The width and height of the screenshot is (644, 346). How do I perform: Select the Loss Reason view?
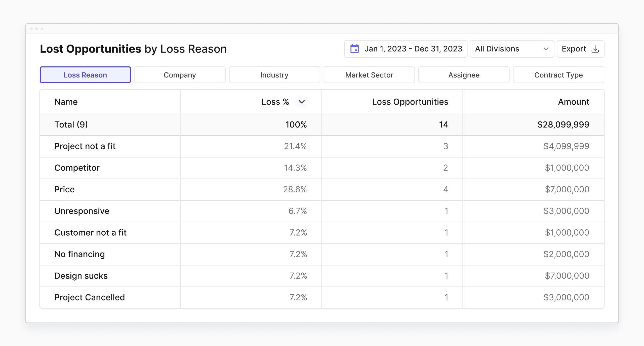85,75
